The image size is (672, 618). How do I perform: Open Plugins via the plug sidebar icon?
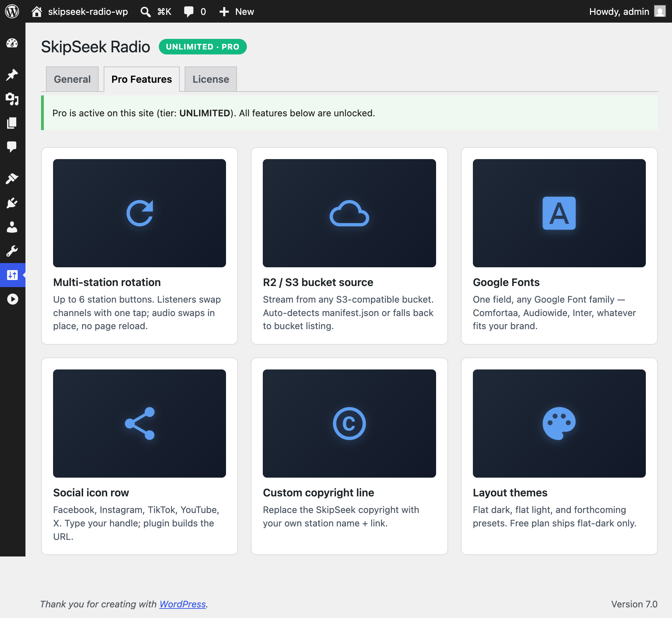point(12,203)
